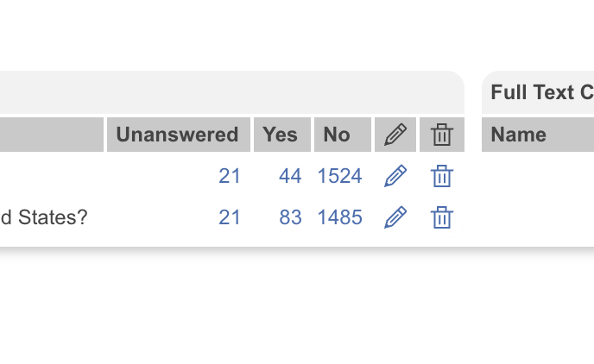Open the 1524 No count link
The width and height of the screenshot is (594, 364).
(x=339, y=177)
